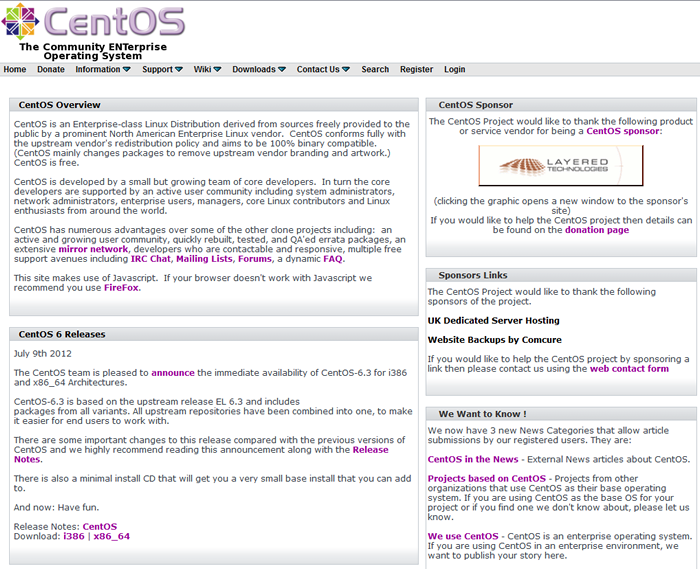Open the Register menu item
Screen dimensions: 700x569
(x=417, y=69)
